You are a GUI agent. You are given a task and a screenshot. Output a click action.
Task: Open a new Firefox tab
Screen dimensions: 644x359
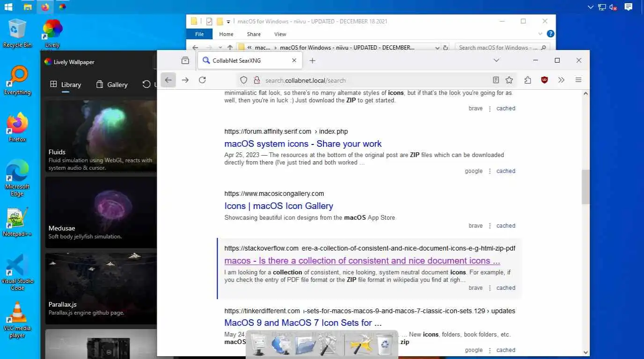tap(313, 60)
